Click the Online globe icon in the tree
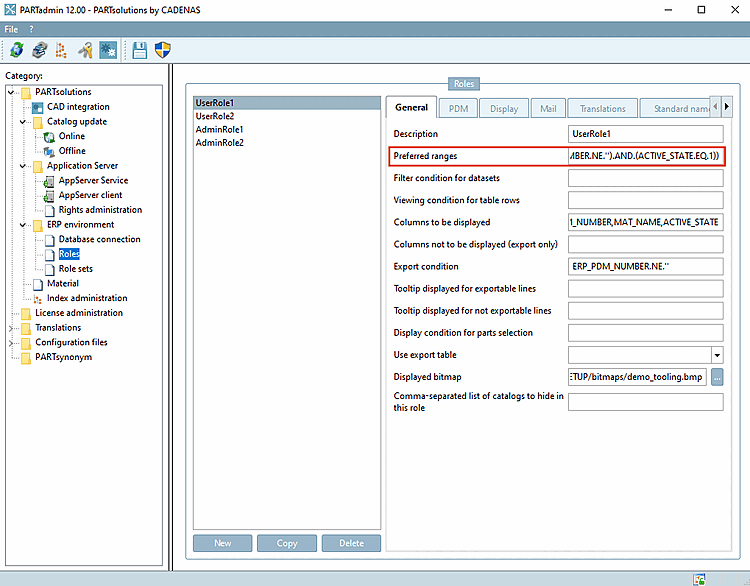Viewport: 750px width, 586px height. click(49, 137)
